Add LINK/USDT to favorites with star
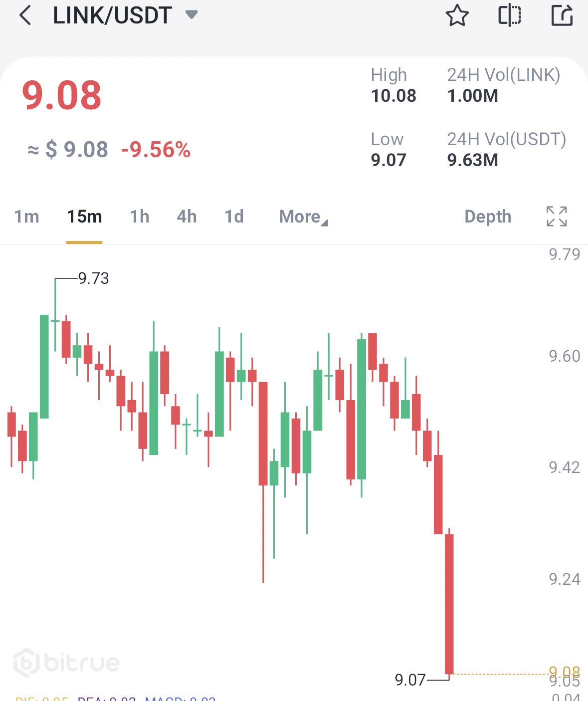The height and width of the screenshot is (701, 588). pos(457,16)
